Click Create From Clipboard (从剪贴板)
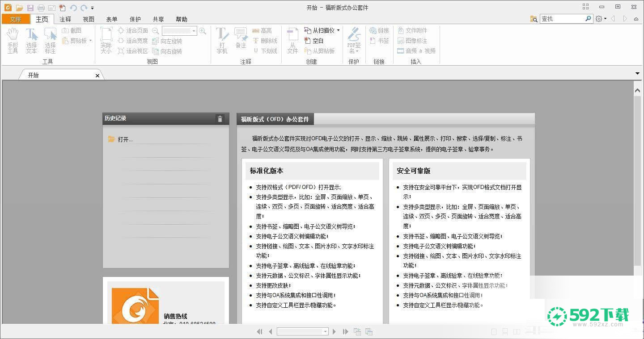644x339 pixels. (319, 51)
